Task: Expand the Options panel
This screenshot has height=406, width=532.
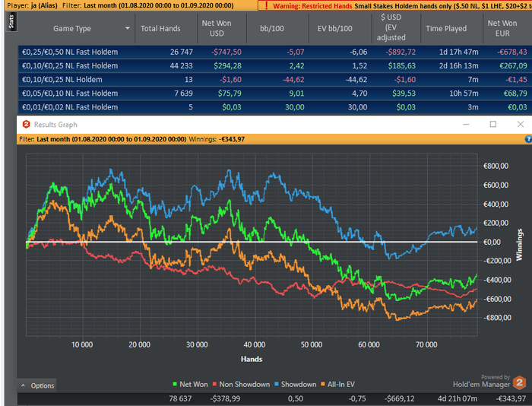Action: coord(36,385)
